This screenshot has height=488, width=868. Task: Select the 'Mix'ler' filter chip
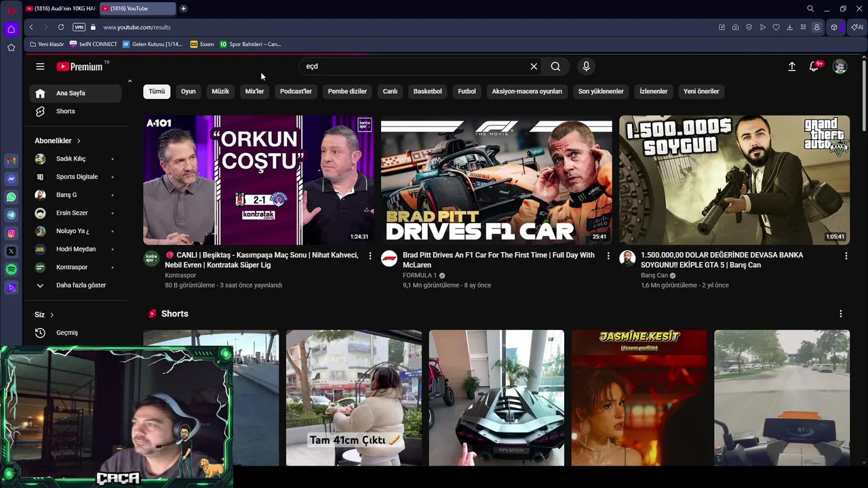255,91
